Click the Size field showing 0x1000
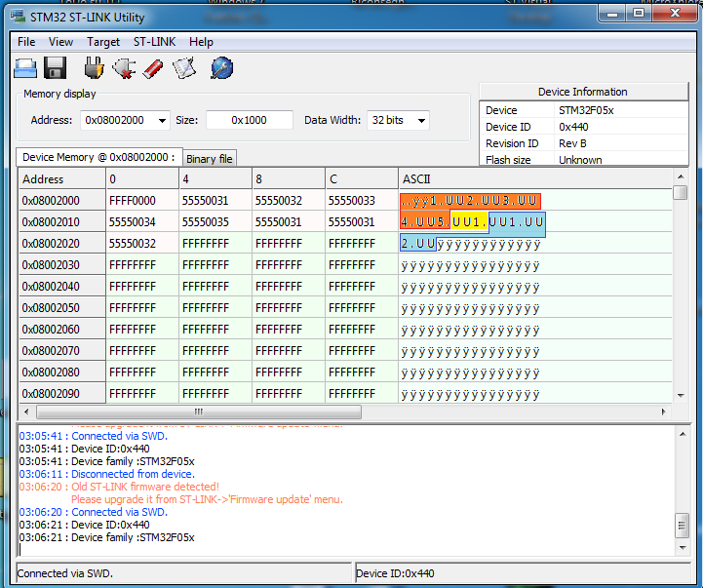Viewport: 703px width, 588px height. click(250, 120)
